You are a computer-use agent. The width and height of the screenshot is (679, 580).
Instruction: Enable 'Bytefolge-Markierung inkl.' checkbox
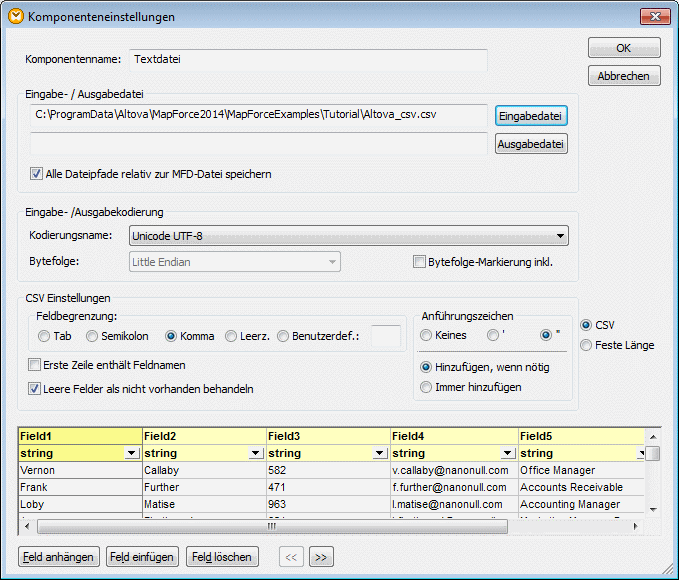[420, 262]
